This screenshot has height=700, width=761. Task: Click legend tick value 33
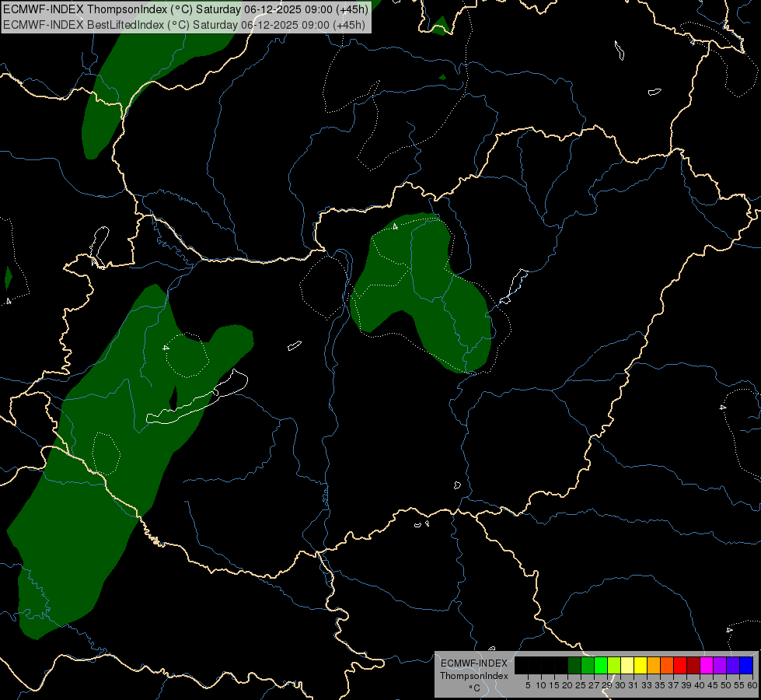pos(647,685)
